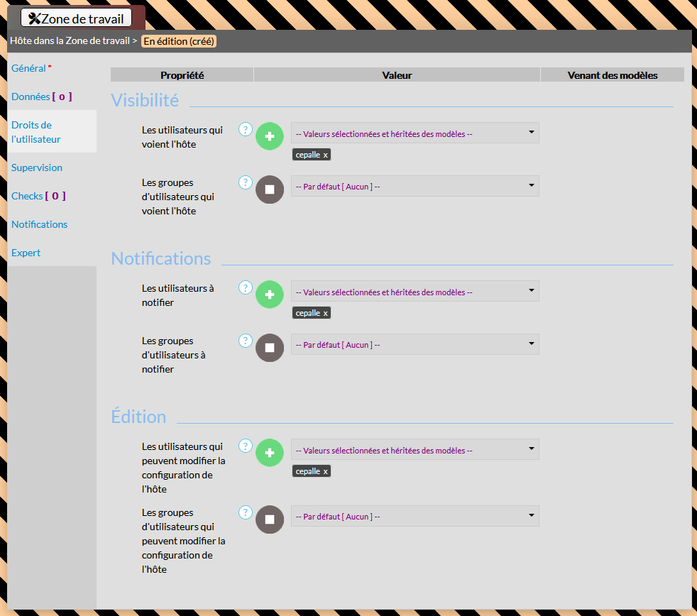The width and height of the screenshot is (697, 616).
Task: Switch to the Supervision tab
Action: [37, 167]
